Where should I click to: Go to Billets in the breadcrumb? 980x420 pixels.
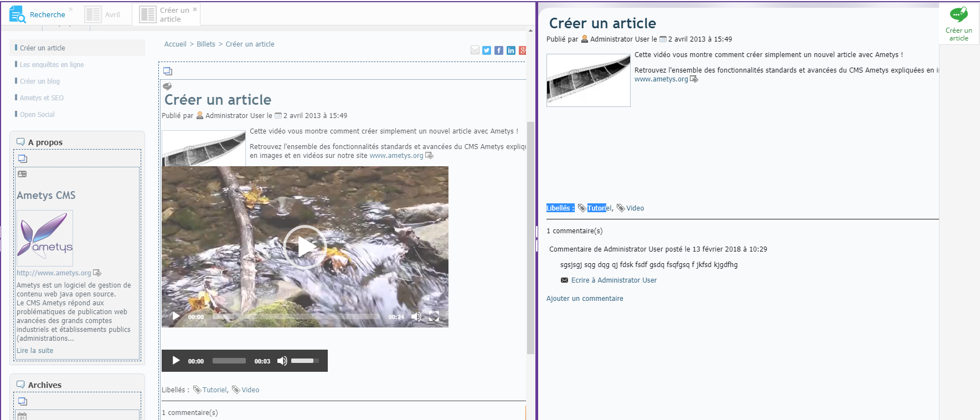click(206, 44)
